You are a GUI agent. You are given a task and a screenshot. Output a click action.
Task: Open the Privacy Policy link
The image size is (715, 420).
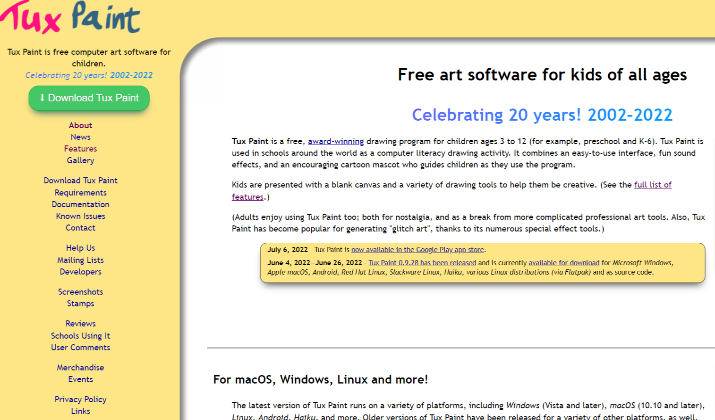point(80,399)
